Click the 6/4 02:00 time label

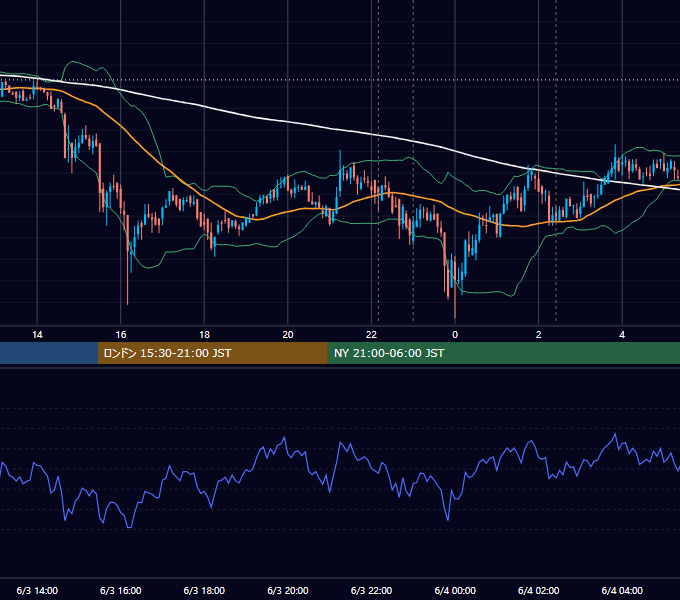[538, 590]
